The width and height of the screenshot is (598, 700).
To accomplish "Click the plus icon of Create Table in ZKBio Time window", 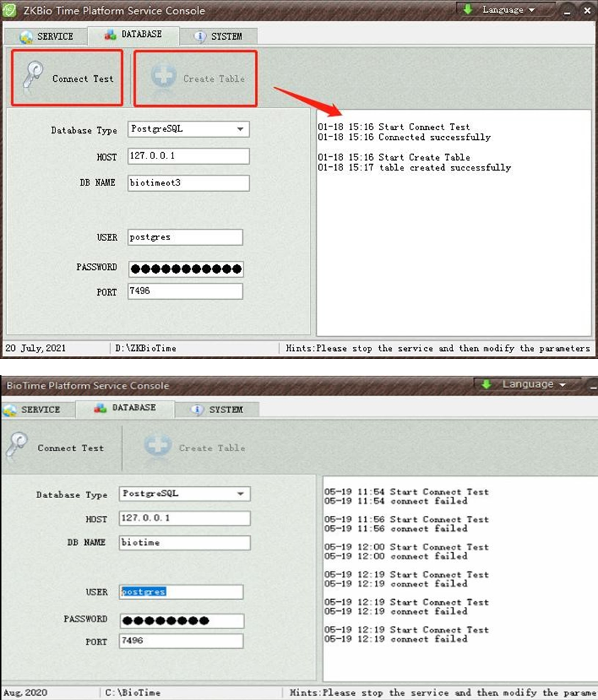I will (164, 77).
